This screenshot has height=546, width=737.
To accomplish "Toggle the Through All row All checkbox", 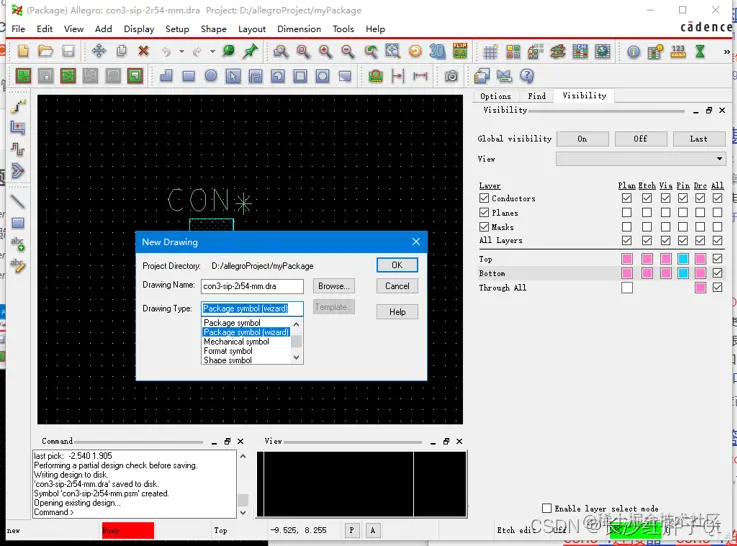I will click(717, 288).
